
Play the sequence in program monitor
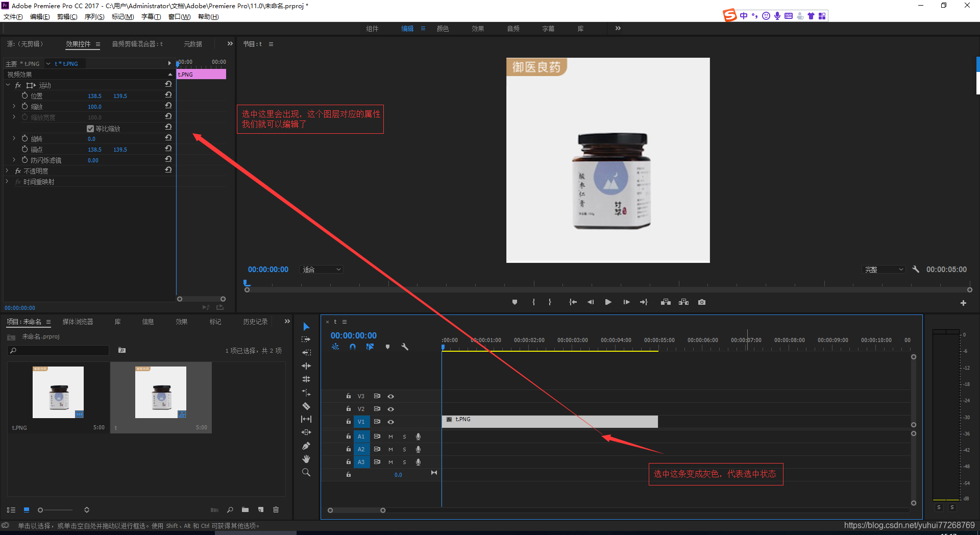click(608, 302)
